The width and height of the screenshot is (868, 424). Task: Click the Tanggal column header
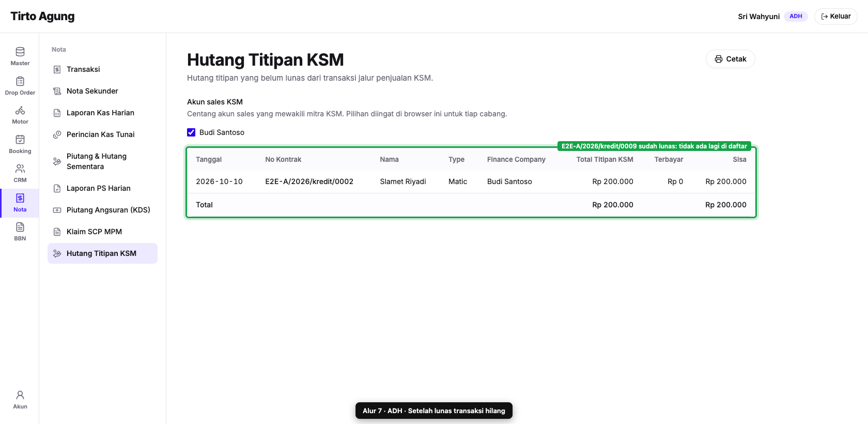pos(209,159)
